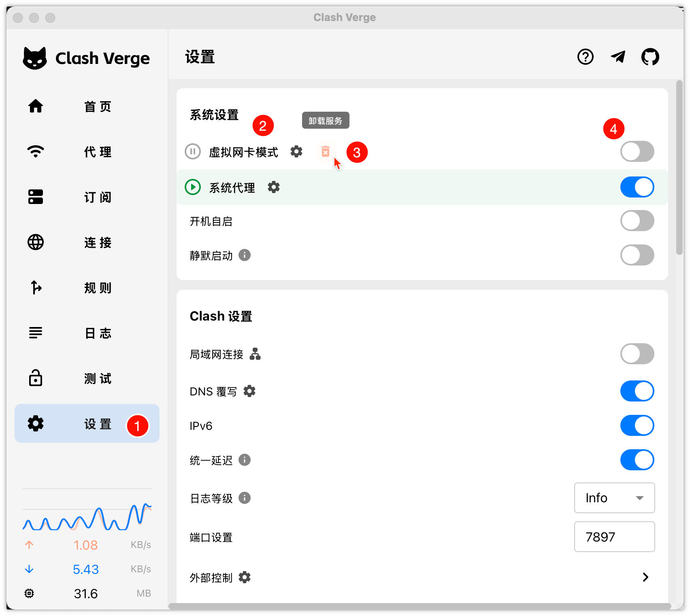Click the pause icon beside 虚拟网卡模式

[x=193, y=152]
